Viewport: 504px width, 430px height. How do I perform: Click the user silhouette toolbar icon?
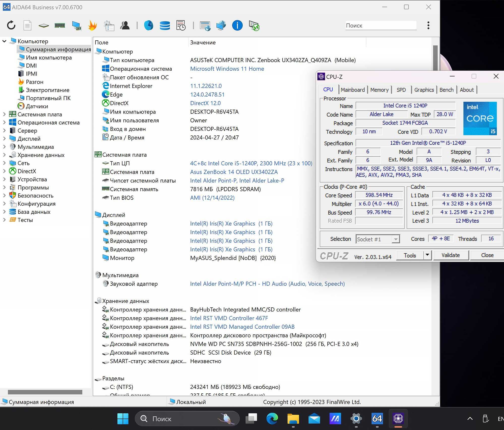pyautogui.click(x=125, y=25)
